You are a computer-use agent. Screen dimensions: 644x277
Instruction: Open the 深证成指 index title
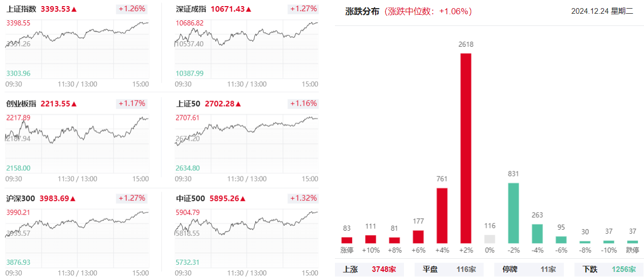(191, 9)
